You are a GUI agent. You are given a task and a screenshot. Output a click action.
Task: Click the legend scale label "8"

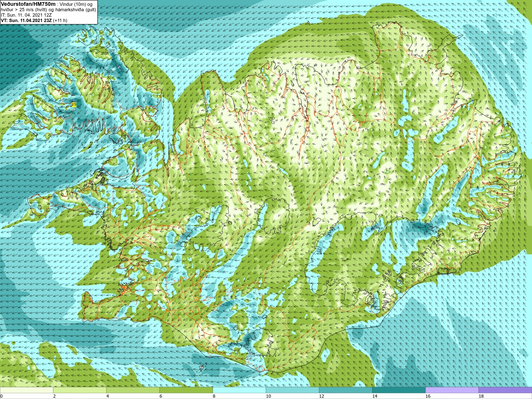(214, 396)
